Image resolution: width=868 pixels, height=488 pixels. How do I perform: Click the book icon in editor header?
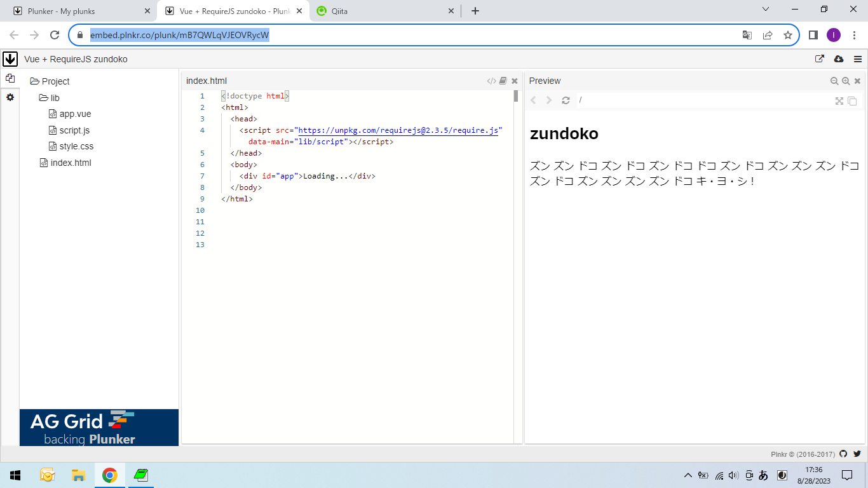click(503, 81)
